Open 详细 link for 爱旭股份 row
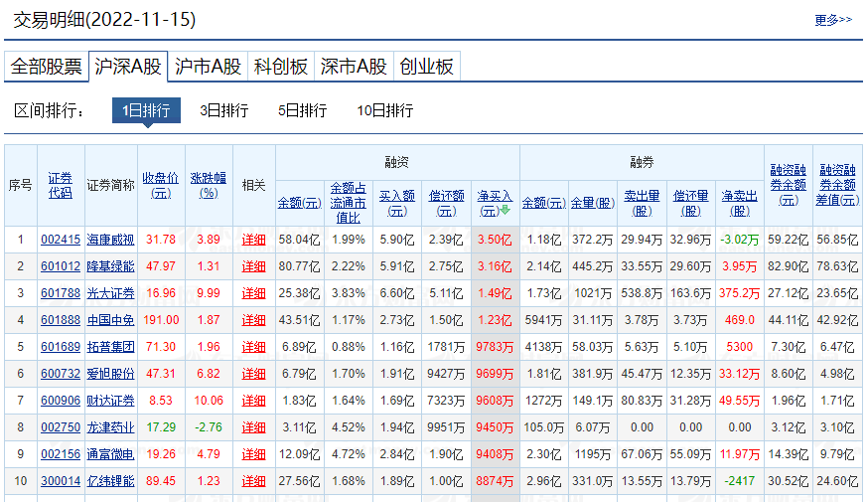 click(253, 374)
